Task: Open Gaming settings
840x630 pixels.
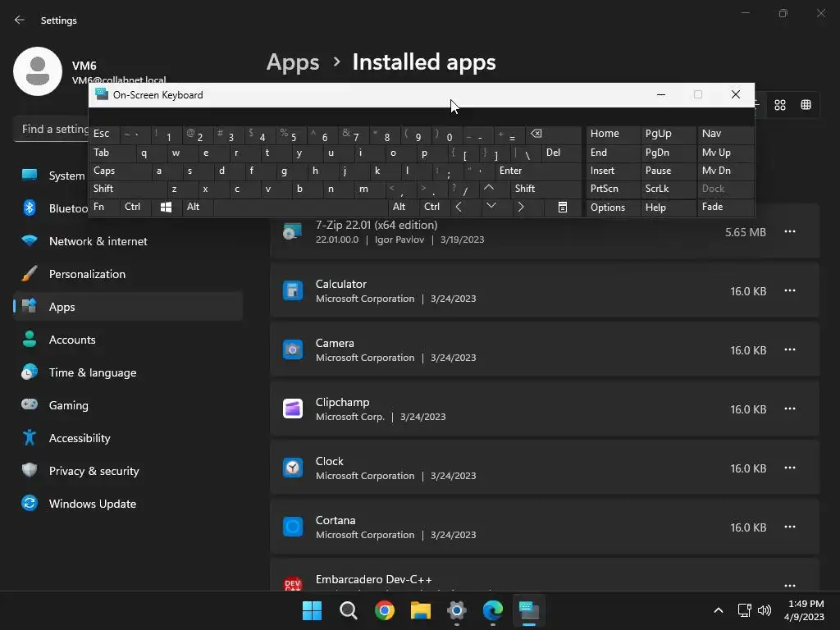Action: tap(128, 405)
